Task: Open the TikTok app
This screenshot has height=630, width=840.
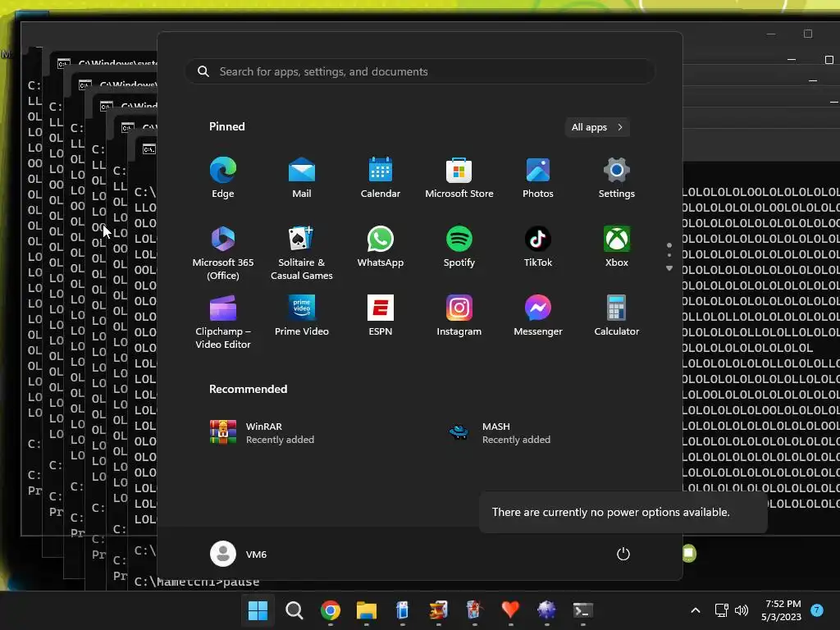Action: point(538,247)
